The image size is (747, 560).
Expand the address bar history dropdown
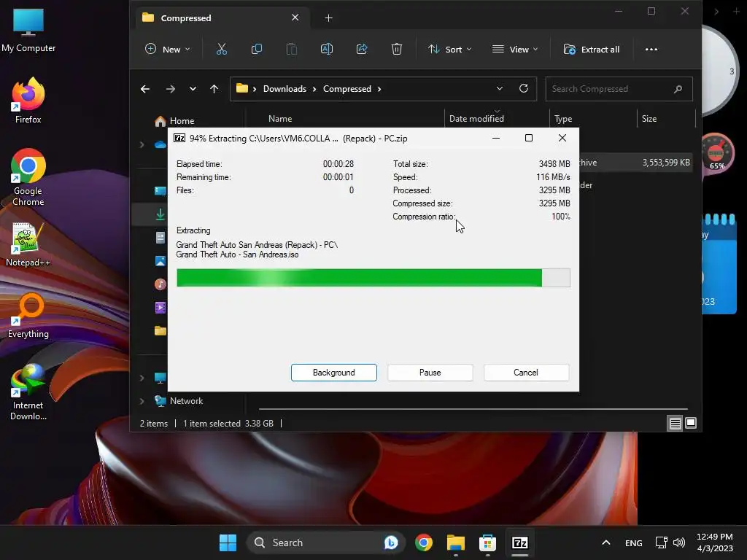tap(499, 88)
